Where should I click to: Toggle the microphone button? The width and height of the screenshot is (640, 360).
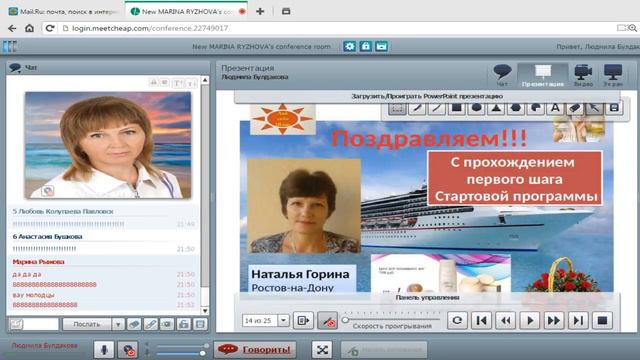pos(104,350)
